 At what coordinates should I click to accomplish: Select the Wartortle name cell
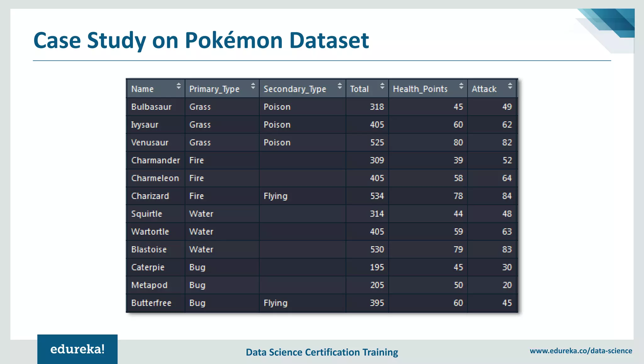tap(156, 232)
